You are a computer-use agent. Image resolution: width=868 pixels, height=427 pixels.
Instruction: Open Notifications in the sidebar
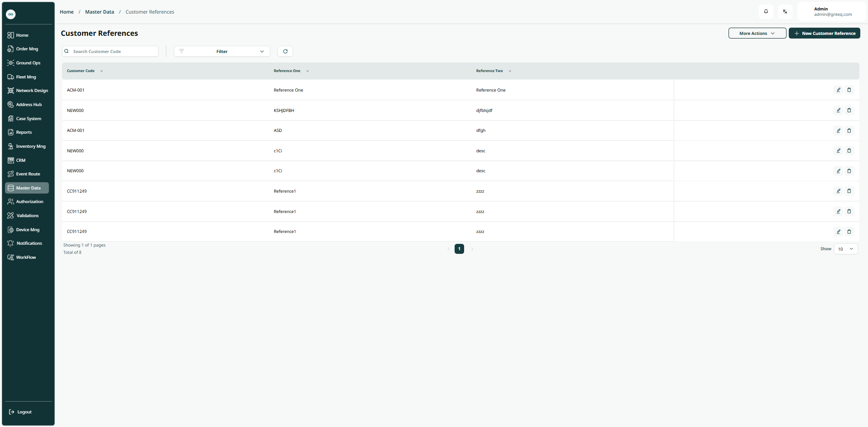pos(27,243)
